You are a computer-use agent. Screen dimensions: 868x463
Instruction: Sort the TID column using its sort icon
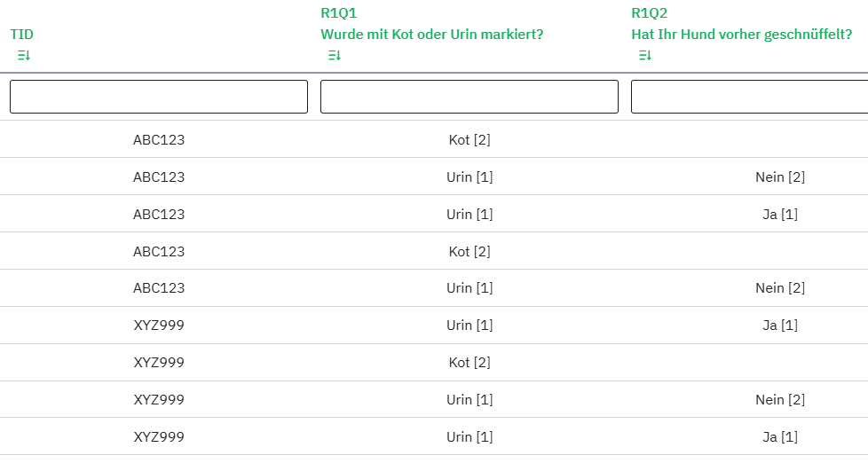coord(24,56)
